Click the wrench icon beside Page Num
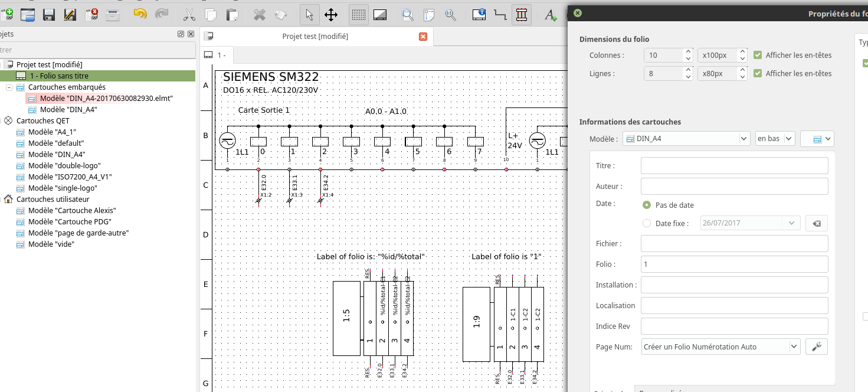The height and width of the screenshot is (392, 868). tap(817, 347)
